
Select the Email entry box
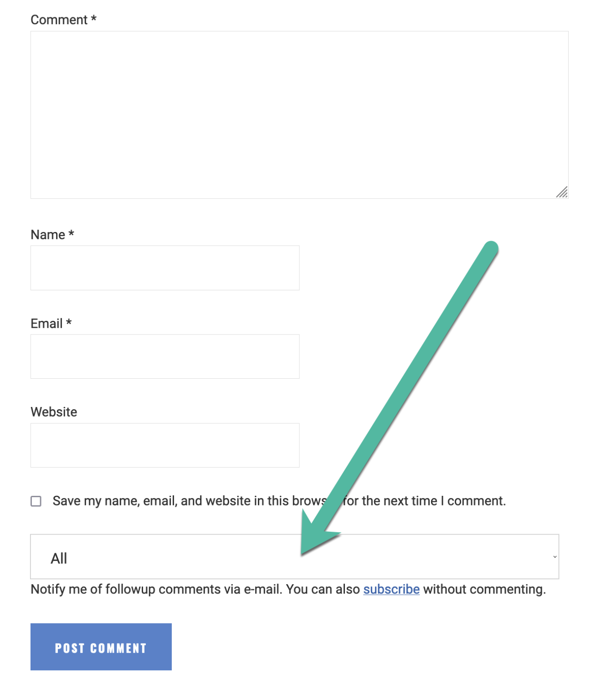pos(164,356)
